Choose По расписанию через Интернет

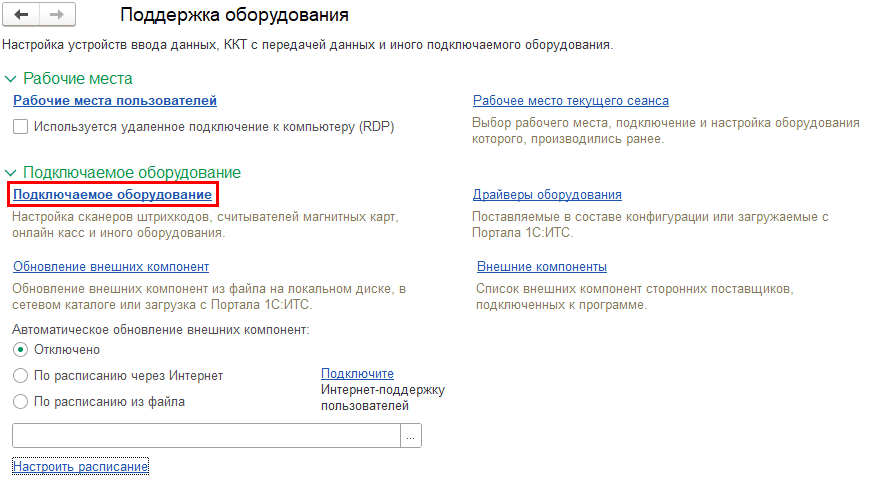point(20,375)
